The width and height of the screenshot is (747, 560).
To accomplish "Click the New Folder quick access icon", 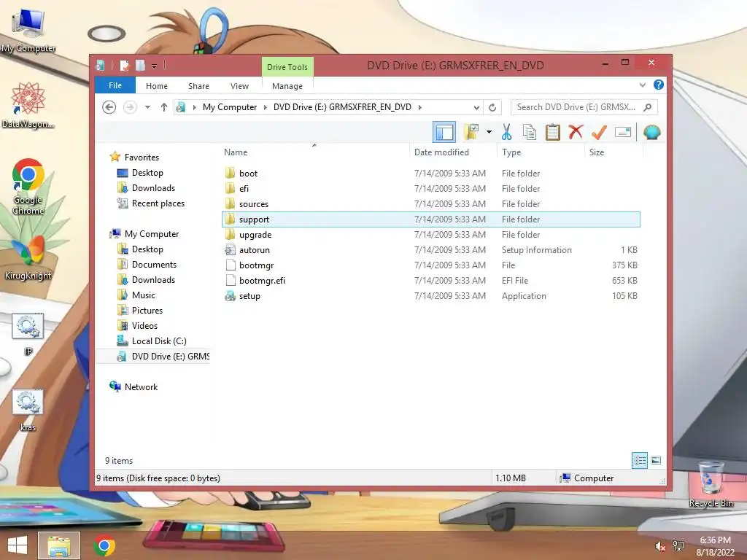I will click(x=140, y=66).
